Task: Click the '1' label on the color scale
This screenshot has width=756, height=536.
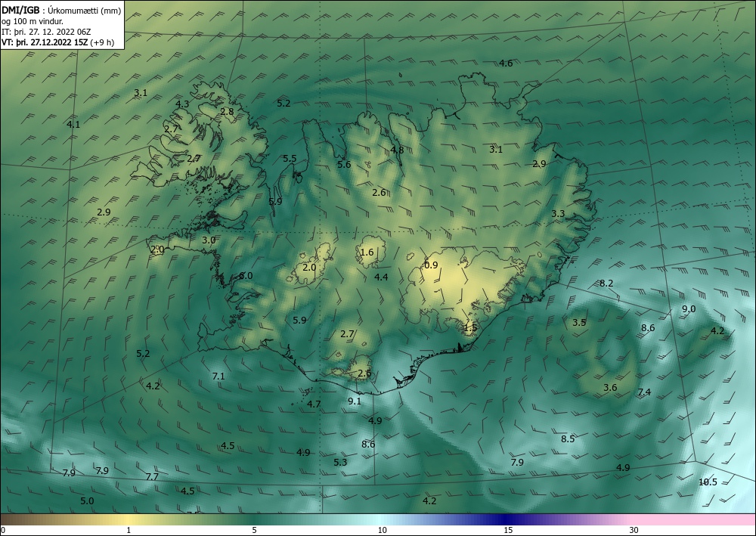Action: [x=129, y=531]
